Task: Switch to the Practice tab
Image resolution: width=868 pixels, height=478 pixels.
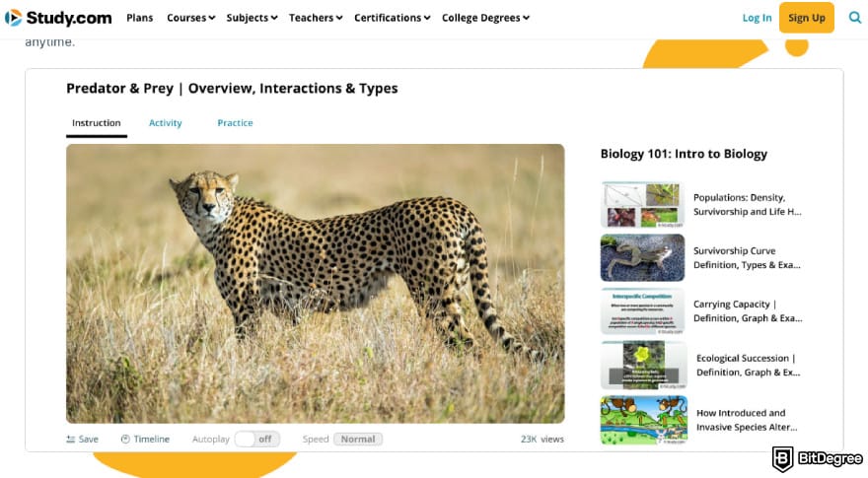Action: point(235,123)
